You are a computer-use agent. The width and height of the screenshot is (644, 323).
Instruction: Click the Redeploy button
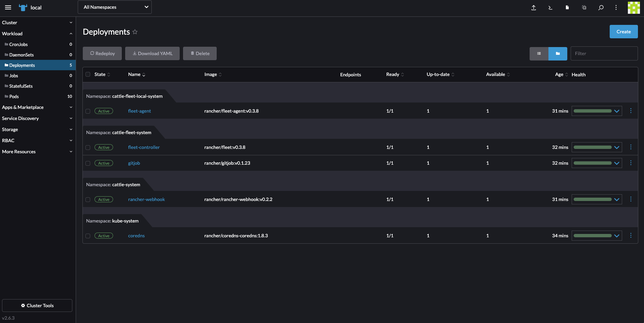coord(102,53)
